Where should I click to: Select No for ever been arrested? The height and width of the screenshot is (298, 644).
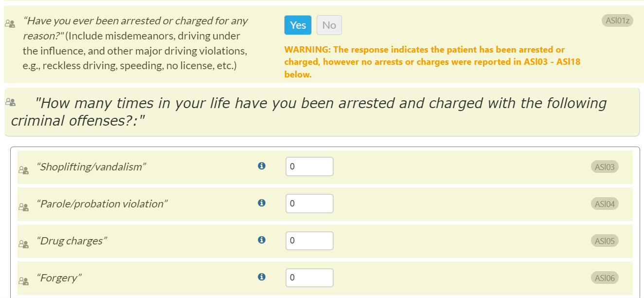[x=329, y=25]
